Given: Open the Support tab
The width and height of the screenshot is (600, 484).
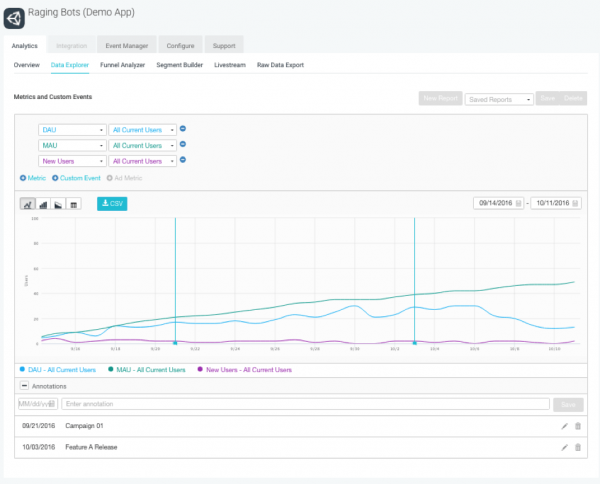Looking at the screenshot, I should click(224, 45).
